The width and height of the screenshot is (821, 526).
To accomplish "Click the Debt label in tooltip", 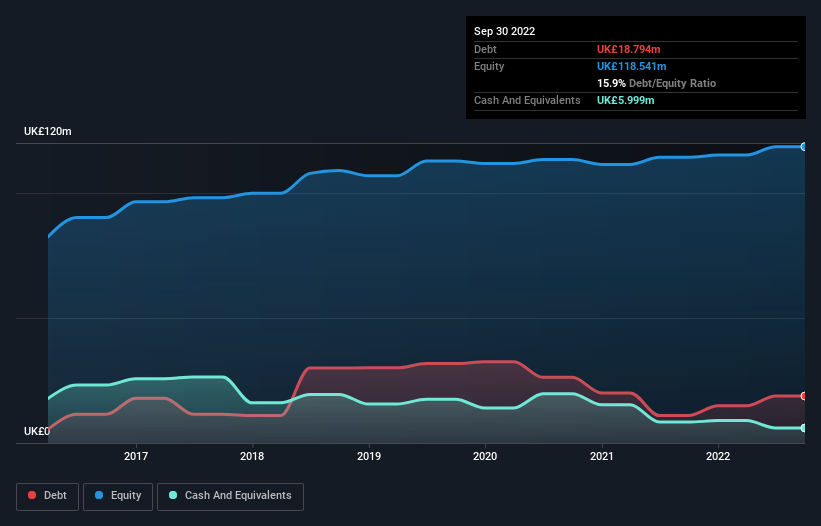I will click(485, 49).
